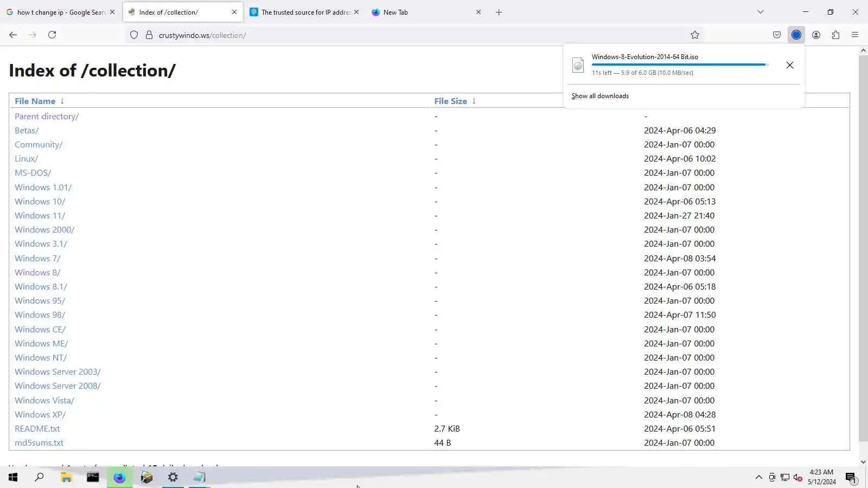Open a new tab with plus button

(499, 12)
